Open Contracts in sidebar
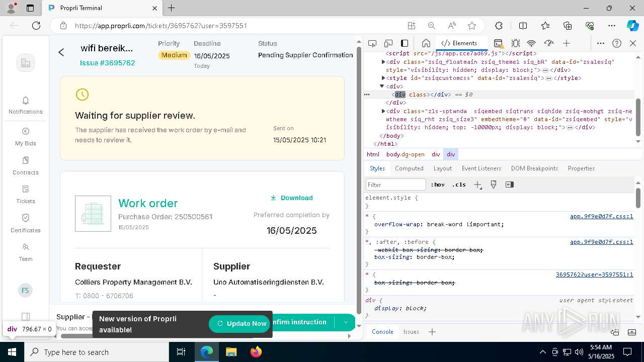 (x=26, y=165)
